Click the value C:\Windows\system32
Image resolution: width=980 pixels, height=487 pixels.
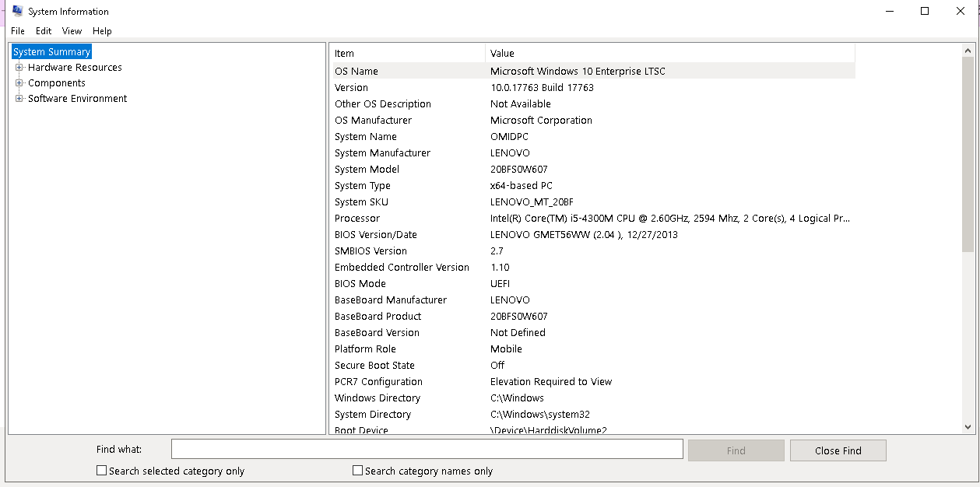tap(540, 415)
